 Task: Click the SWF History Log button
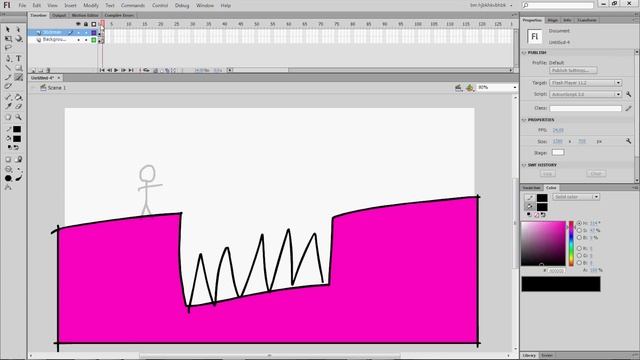coord(547,173)
